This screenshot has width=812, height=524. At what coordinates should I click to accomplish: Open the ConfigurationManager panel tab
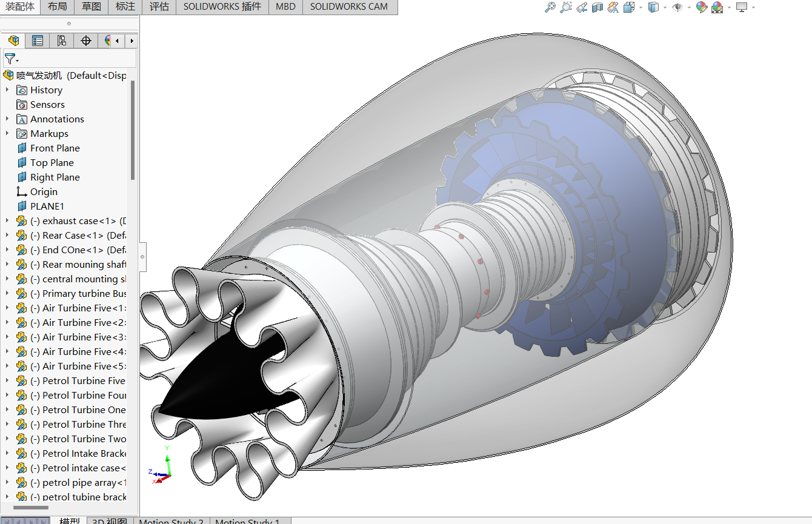[x=62, y=41]
